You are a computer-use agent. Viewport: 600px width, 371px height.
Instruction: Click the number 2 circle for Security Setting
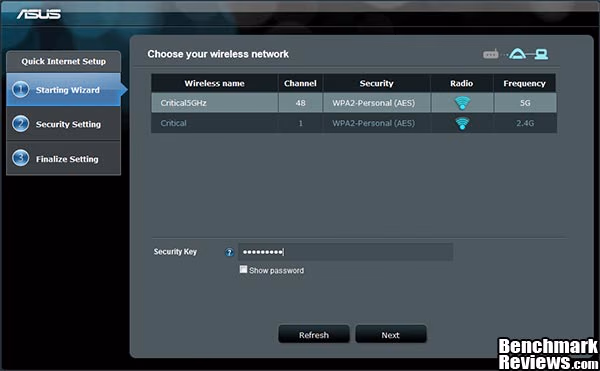[21, 124]
